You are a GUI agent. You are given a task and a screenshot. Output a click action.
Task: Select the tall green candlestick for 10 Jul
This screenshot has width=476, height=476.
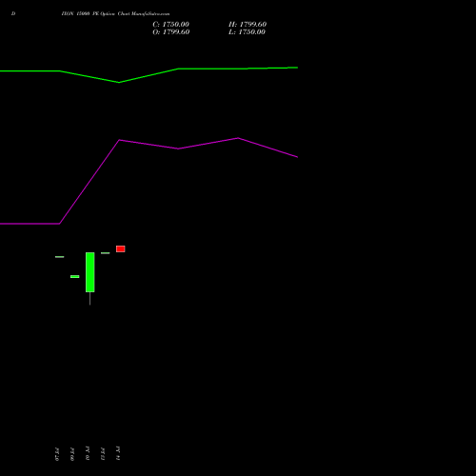[90, 272]
